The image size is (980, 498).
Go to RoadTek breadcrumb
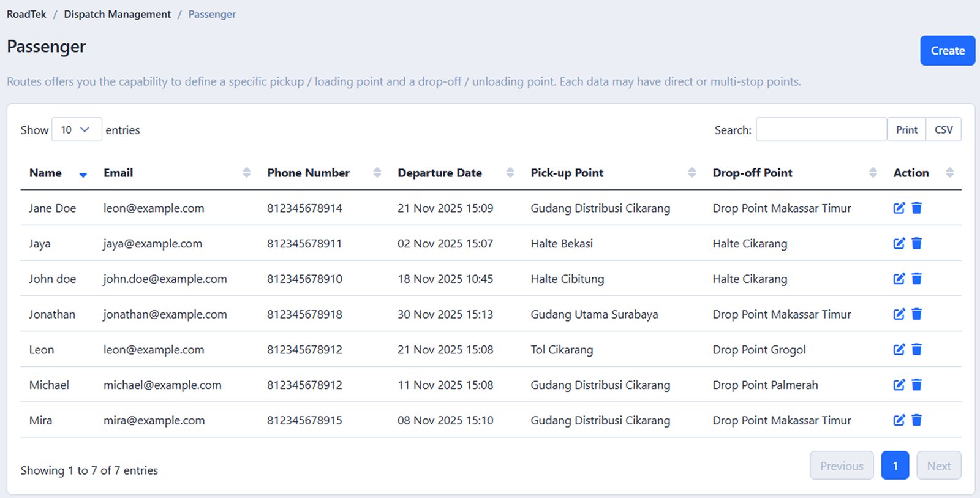26,14
